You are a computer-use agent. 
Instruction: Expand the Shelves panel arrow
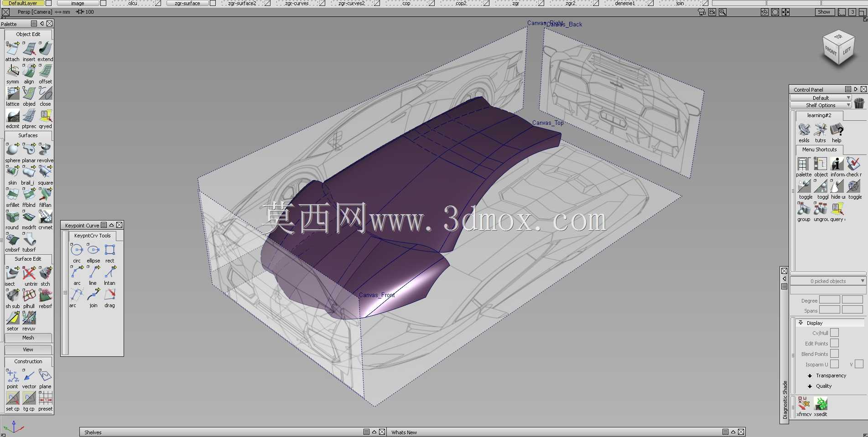click(x=374, y=432)
